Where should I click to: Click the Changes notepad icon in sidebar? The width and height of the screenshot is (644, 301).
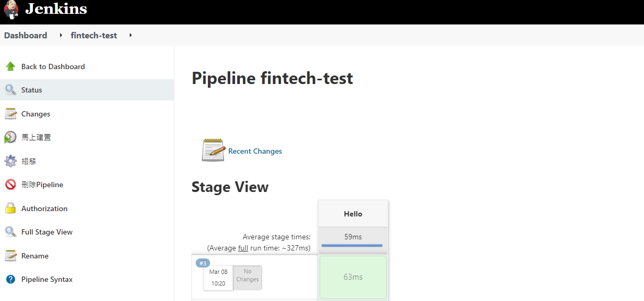pos(11,114)
